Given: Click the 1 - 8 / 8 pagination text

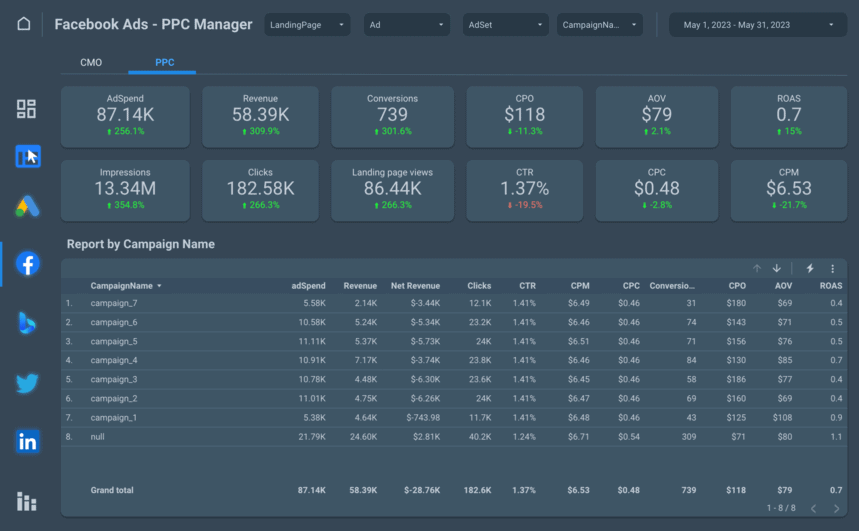Looking at the screenshot, I should [x=781, y=509].
